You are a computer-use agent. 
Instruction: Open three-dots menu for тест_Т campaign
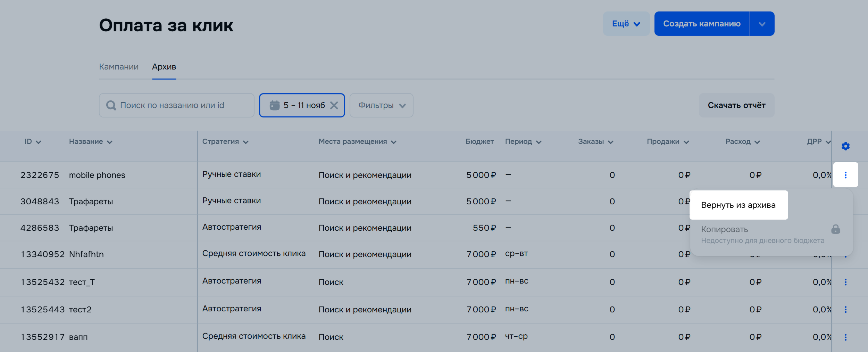coord(845,282)
